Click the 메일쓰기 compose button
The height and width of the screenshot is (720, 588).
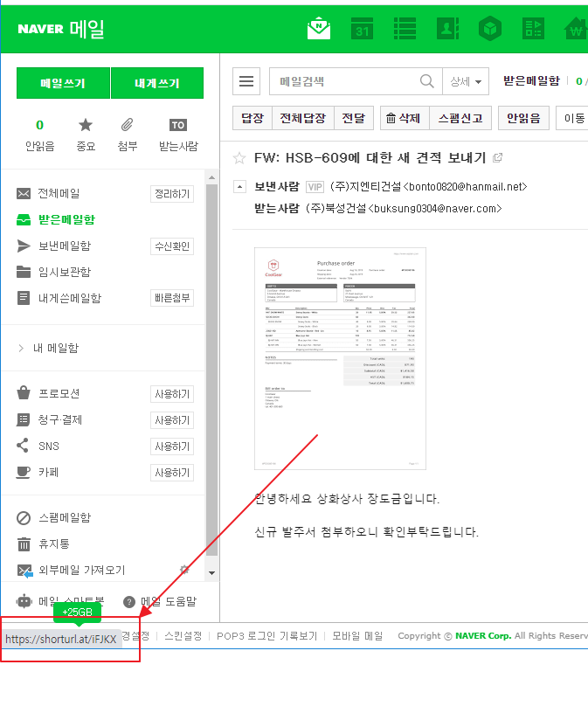[63, 83]
